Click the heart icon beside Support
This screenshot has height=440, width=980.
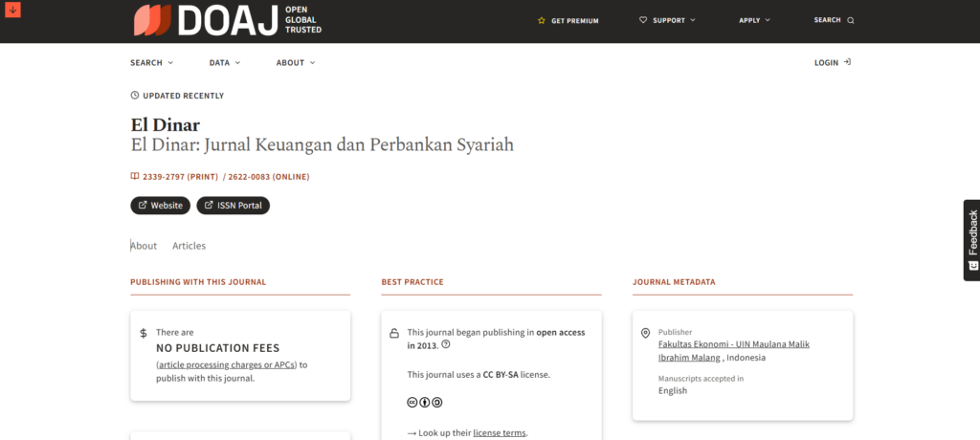(643, 20)
